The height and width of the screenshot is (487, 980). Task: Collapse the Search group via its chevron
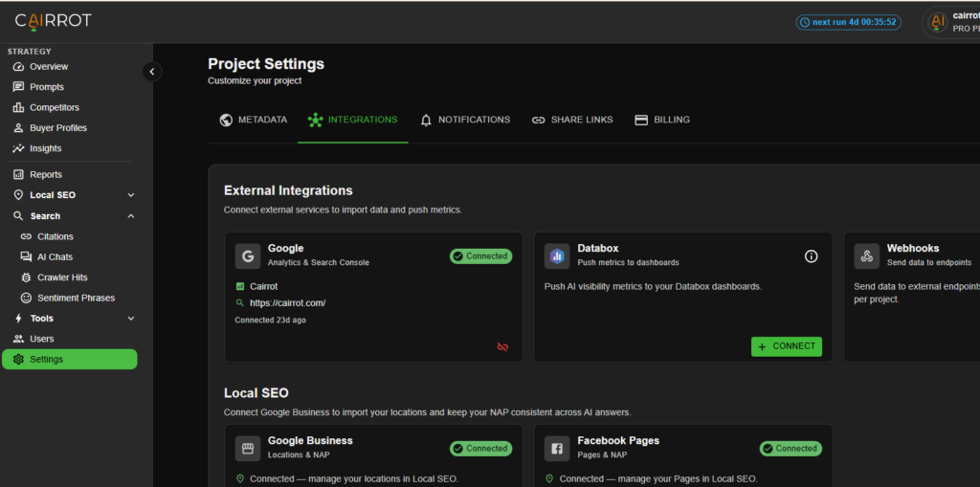(130, 216)
